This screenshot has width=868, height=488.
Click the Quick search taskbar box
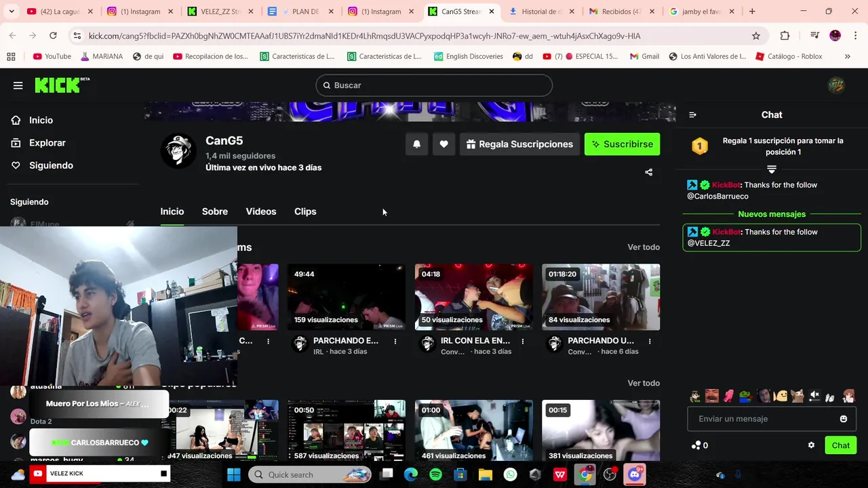[311, 474]
